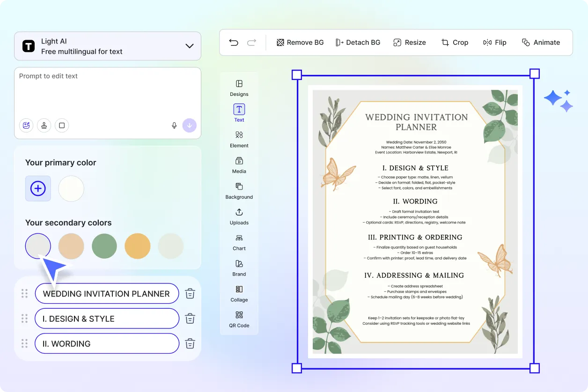Add a new primary color
The image size is (588, 392).
pyautogui.click(x=38, y=189)
